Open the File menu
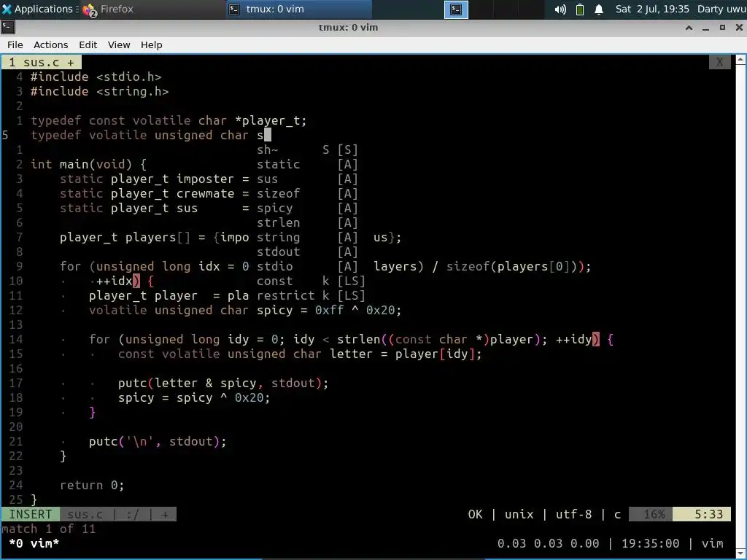Image resolution: width=747 pixels, height=560 pixels. pyautogui.click(x=15, y=44)
